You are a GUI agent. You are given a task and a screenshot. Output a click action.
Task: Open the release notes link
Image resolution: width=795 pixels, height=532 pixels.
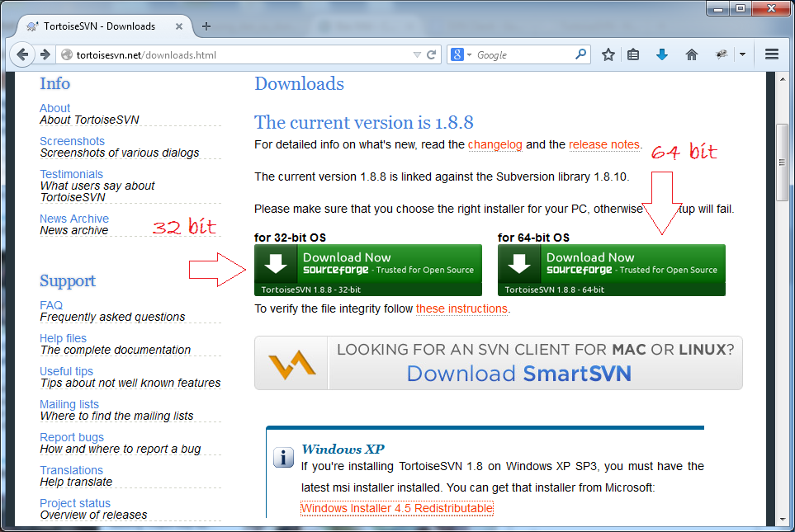click(603, 145)
